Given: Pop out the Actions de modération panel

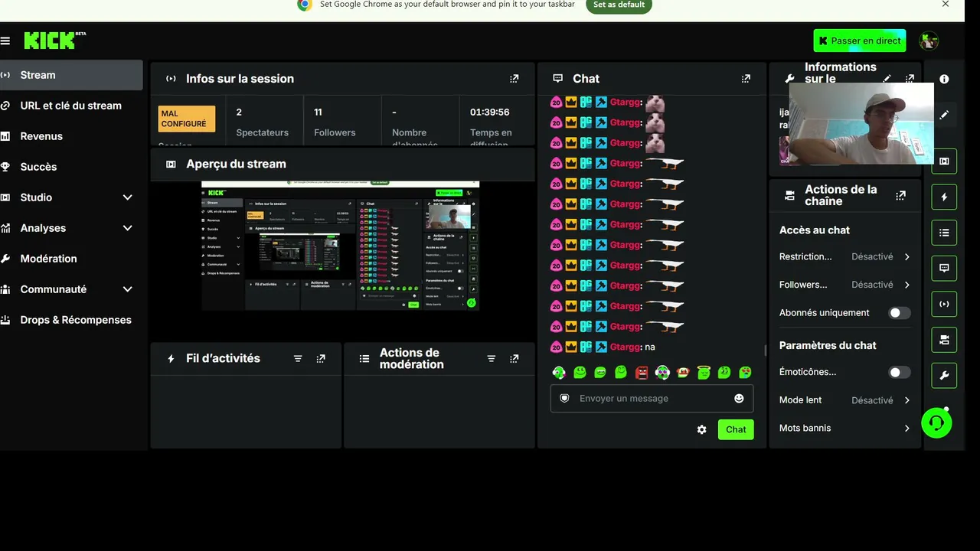Looking at the screenshot, I should pos(514,358).
